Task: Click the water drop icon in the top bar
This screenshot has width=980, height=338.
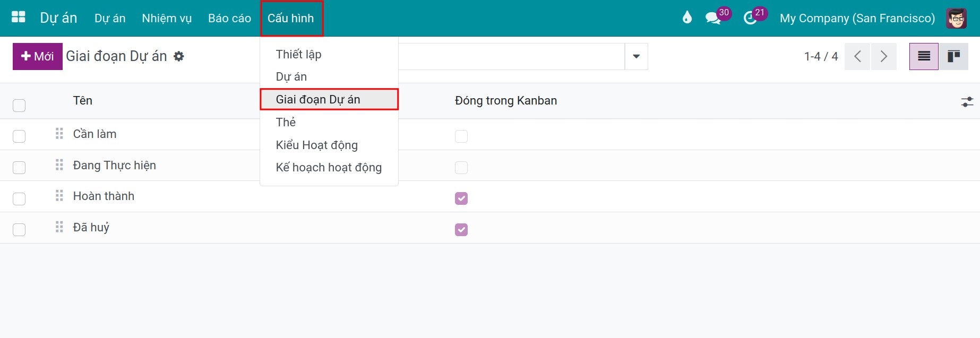Action: (x=687, y=18)
